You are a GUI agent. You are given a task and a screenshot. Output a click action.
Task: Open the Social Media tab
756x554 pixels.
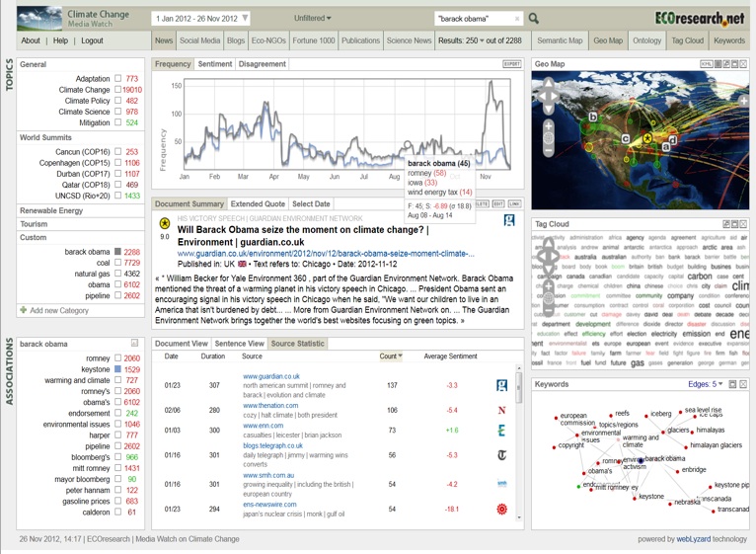[199, 40]
